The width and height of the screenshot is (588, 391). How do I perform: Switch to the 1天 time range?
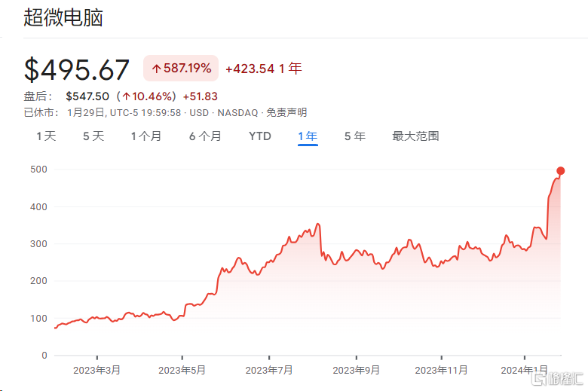pyautogui.click(x=46, y=136)
